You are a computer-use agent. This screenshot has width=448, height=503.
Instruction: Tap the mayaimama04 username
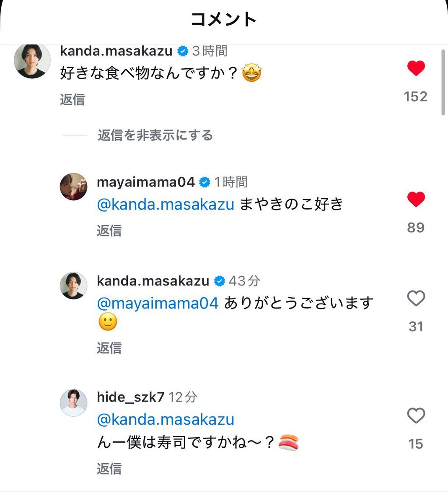pos(146,182)
